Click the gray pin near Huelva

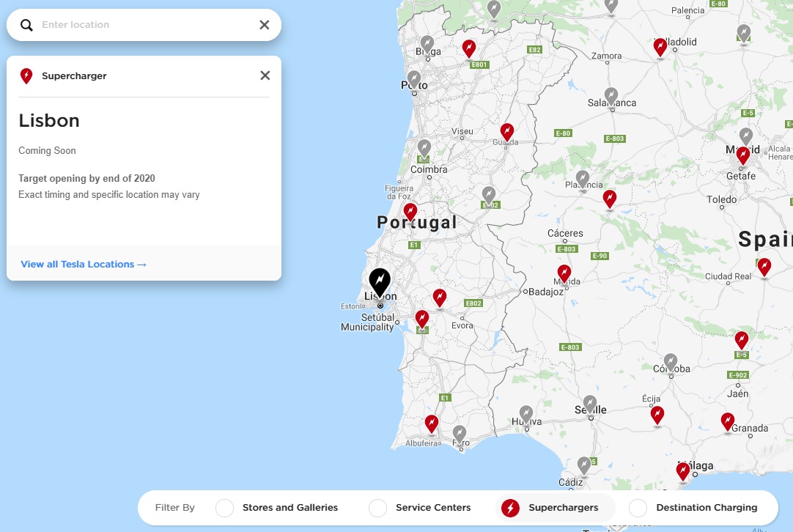pyautogui.click(x=525, y=412)
